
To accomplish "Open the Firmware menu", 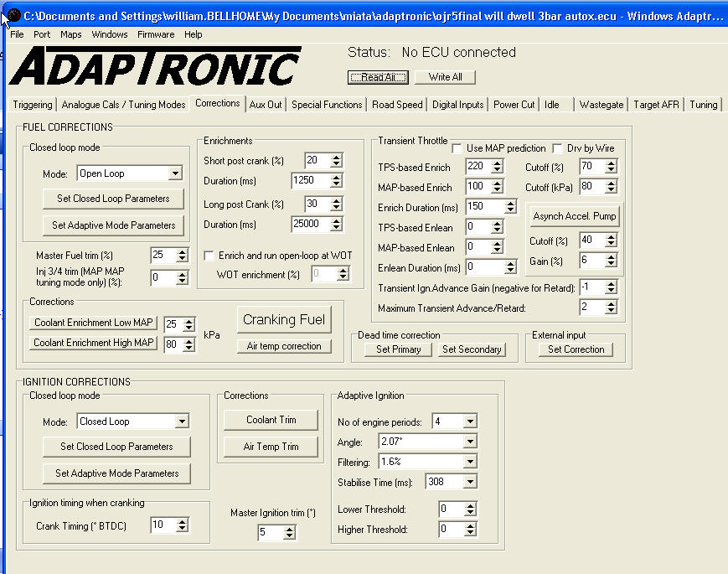I will click(156, 34).
